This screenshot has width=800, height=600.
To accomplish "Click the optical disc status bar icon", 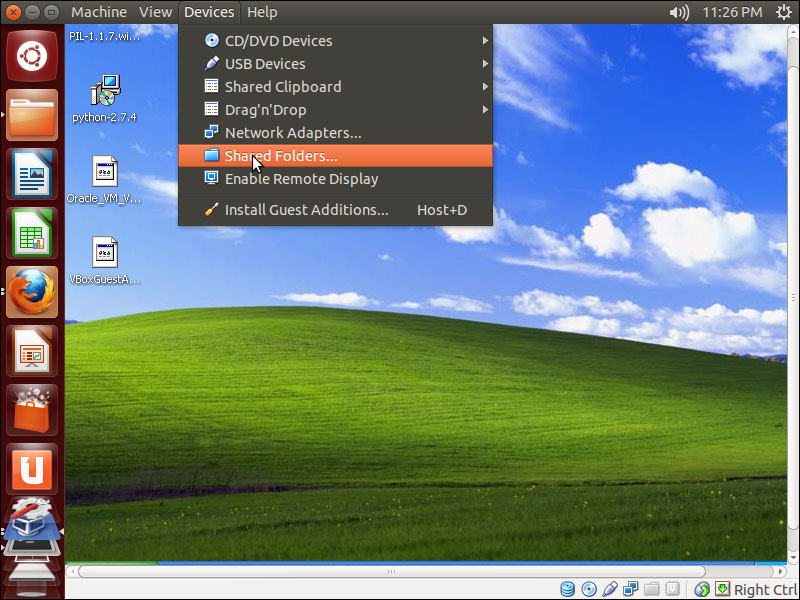I will tap(589, 589).
